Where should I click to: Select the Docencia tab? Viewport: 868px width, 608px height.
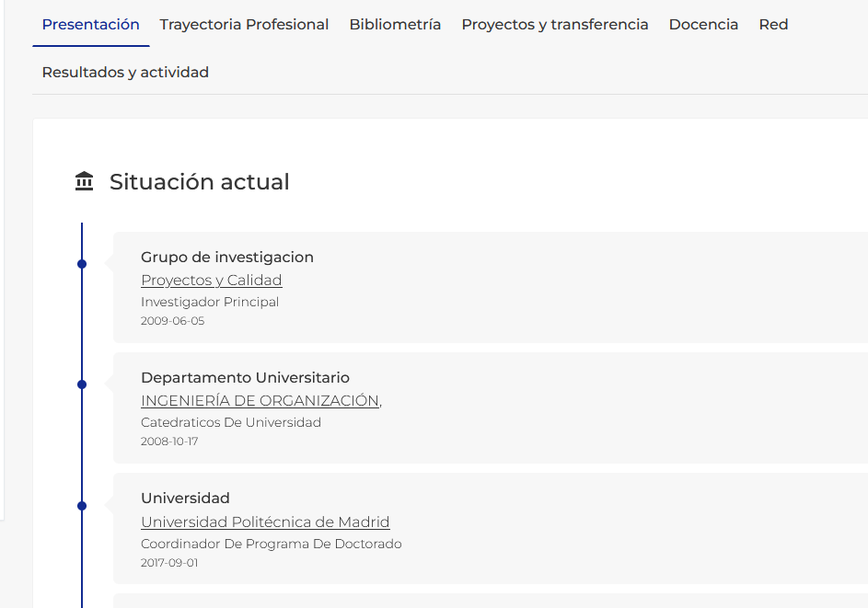tap(703, 24)
